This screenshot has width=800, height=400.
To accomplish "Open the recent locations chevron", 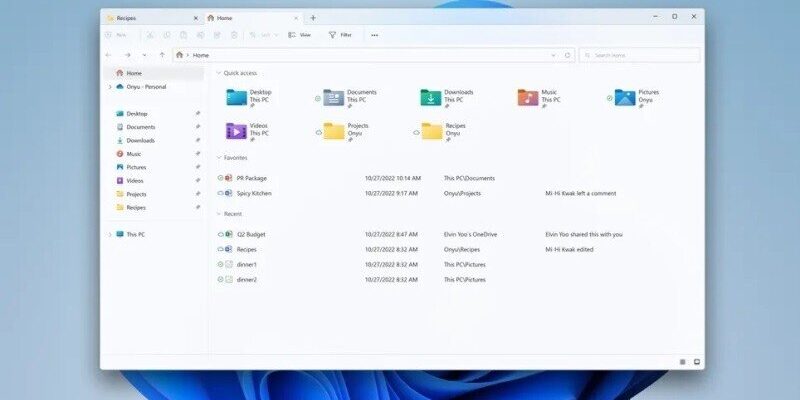I will pyautogui.click(x=144, y=55).
